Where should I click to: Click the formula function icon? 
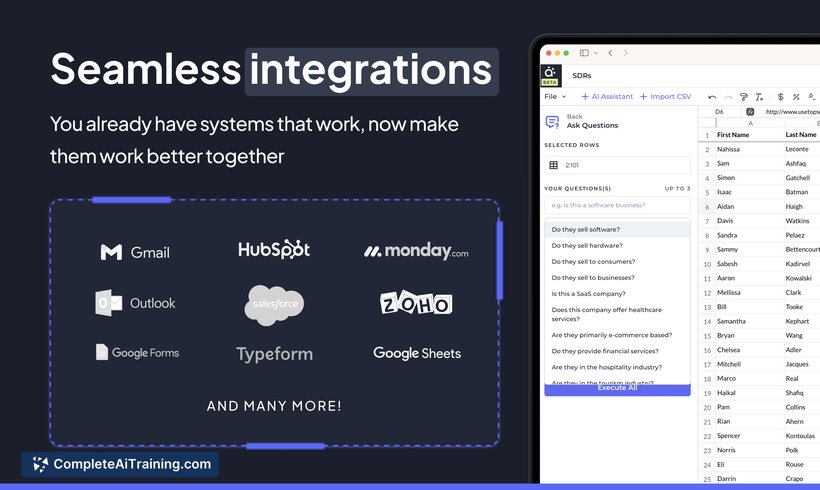coord(749,111)
